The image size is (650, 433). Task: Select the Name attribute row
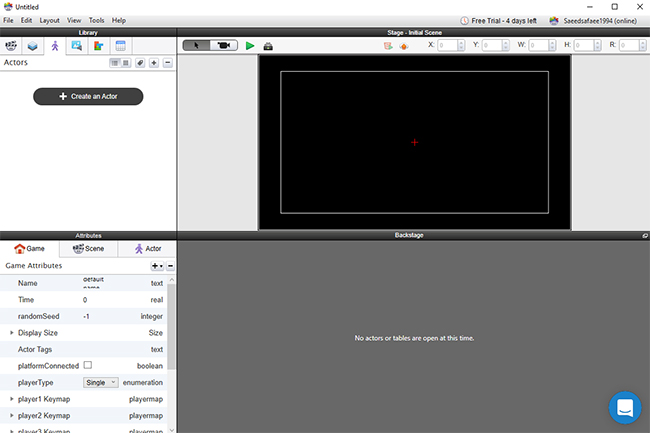(x=83, y=283)
